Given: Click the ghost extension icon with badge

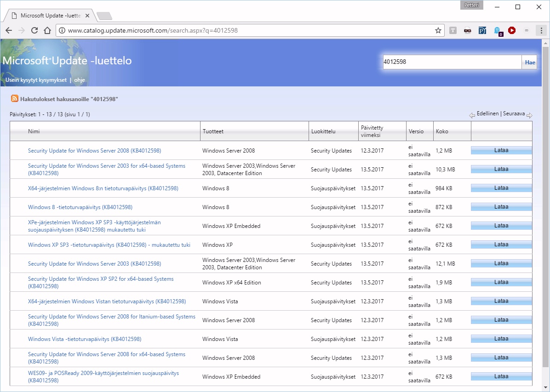Looking at the screenshot, I should [498, 31].
